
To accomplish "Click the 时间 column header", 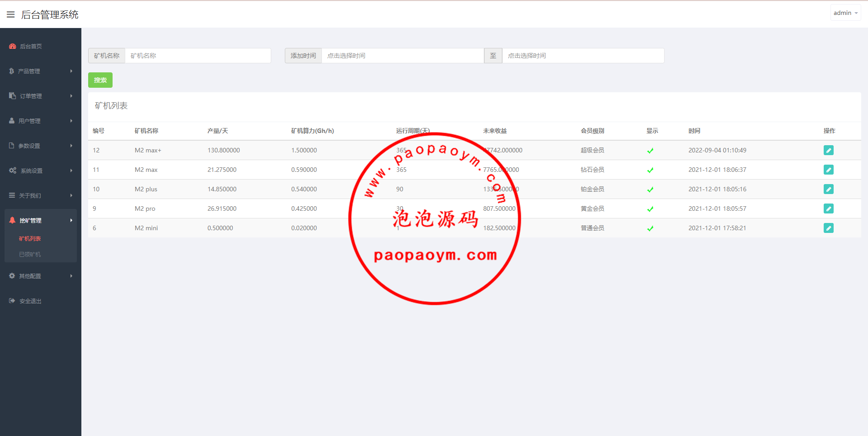I will pyautogui.click(x=694, y=131).
